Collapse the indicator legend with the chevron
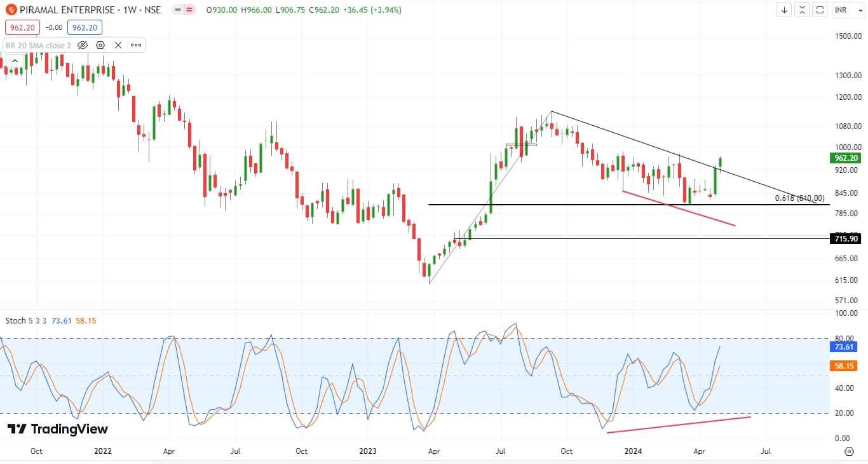 click(15, 62)
